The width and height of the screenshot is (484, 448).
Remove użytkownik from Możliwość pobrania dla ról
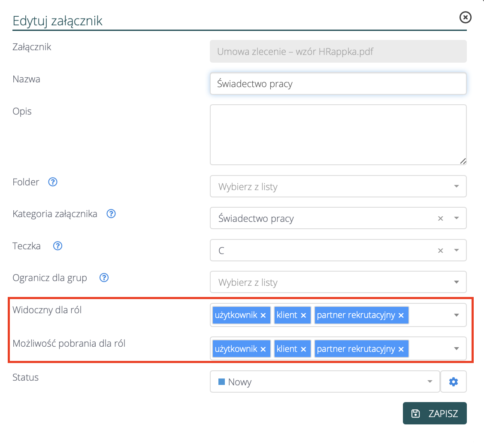[x=263, y=349]
